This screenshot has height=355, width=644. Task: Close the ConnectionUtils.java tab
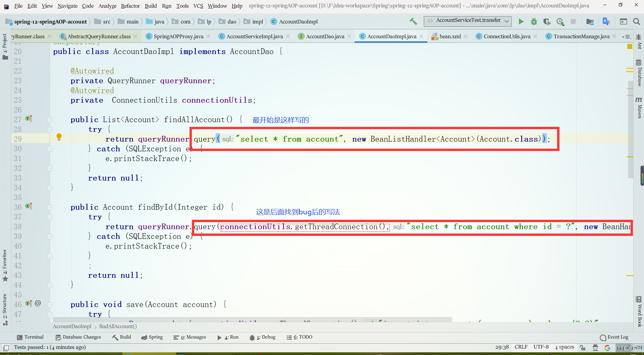535,36
